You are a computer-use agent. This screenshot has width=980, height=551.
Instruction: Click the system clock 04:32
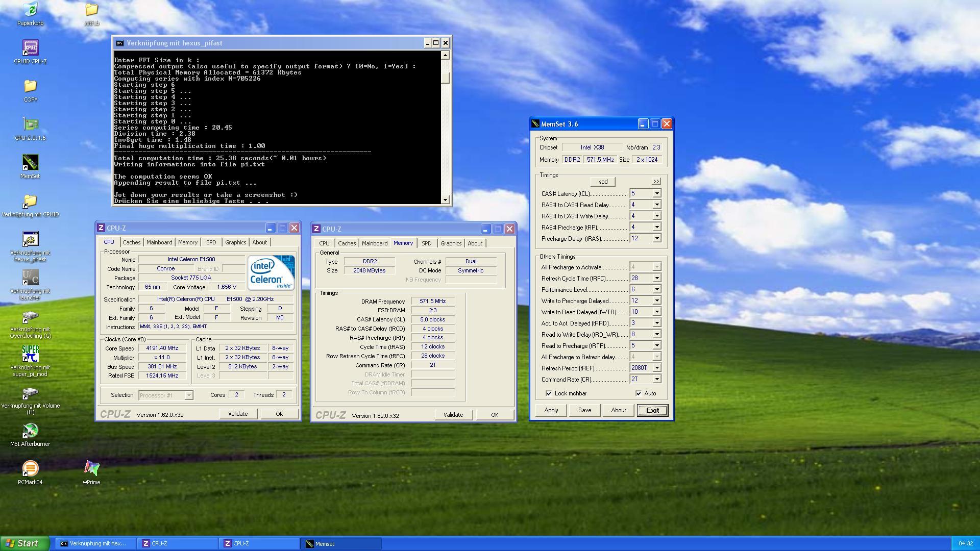[965, 544]
